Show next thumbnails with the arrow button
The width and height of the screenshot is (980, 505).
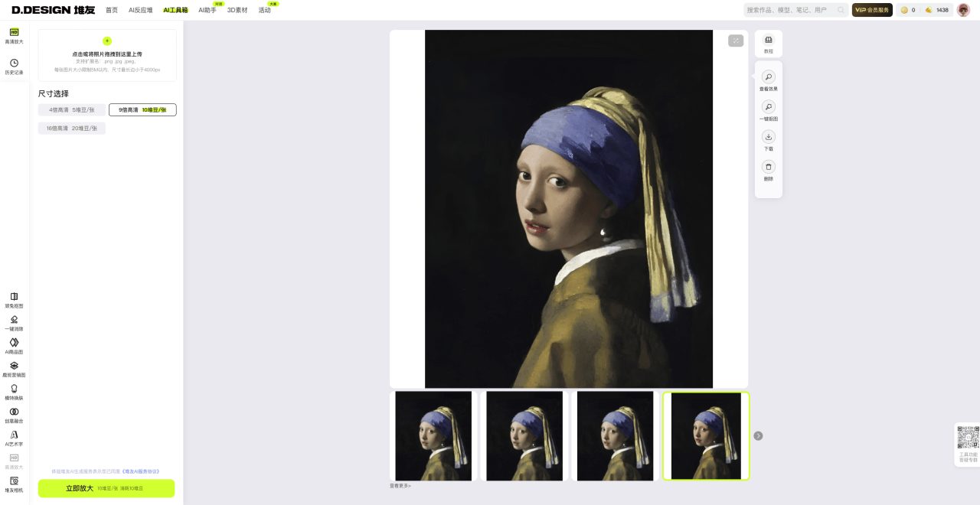pyautogui.click(x=758, y=436)
